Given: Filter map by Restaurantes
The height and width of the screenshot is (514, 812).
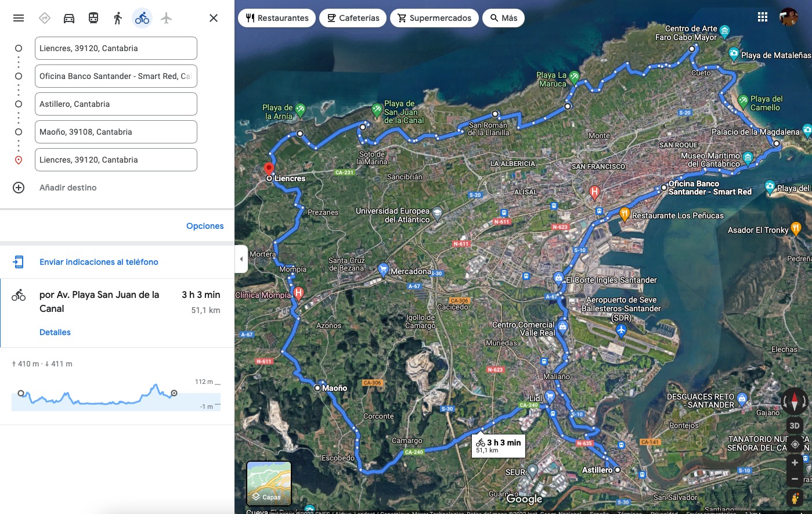Looking at the screenshot, I should [x=277, y=18].
